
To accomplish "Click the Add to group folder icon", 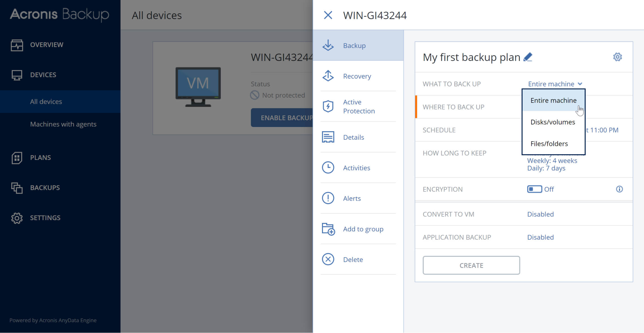I will tap(328, 229).
